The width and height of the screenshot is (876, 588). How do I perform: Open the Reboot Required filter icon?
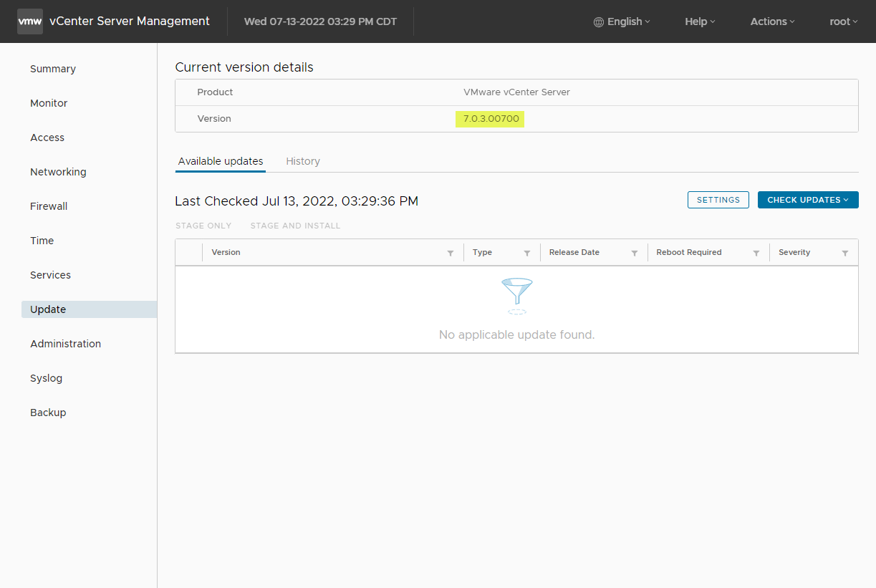756,253
